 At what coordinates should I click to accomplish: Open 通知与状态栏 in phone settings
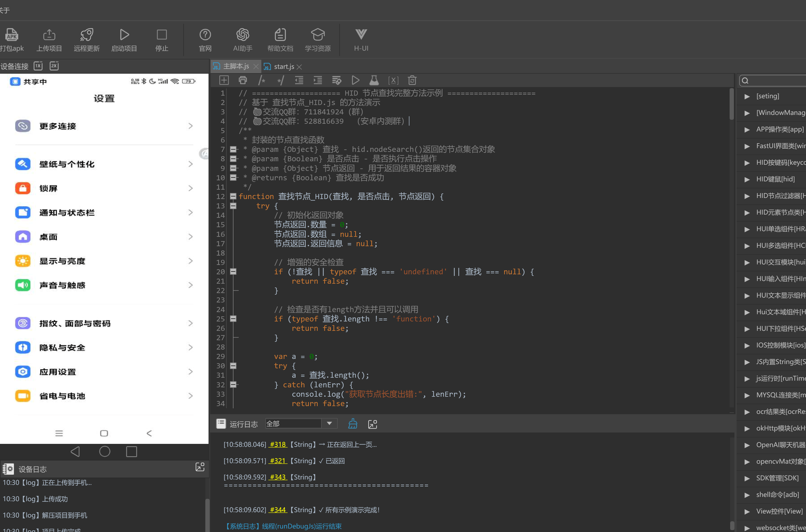pyautogui.click(x=104, y=212)
